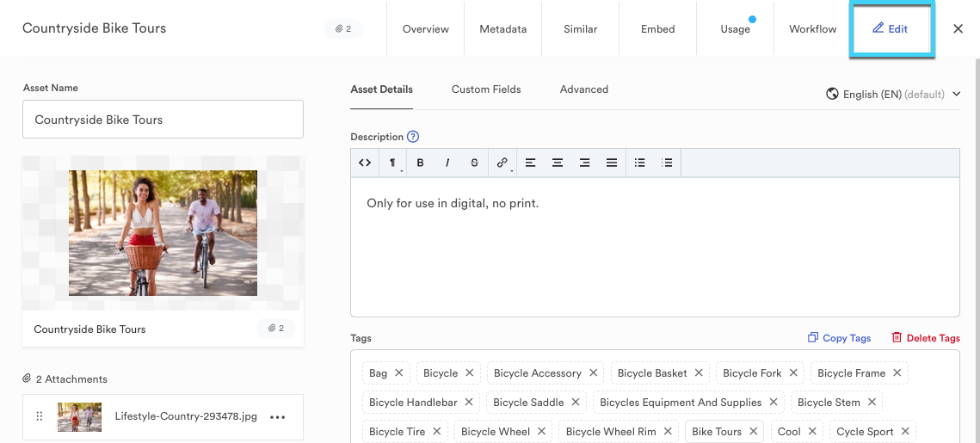Viewport: 980px width, 443px height.
Task: Open the Metadata tab
Action: 502,29
